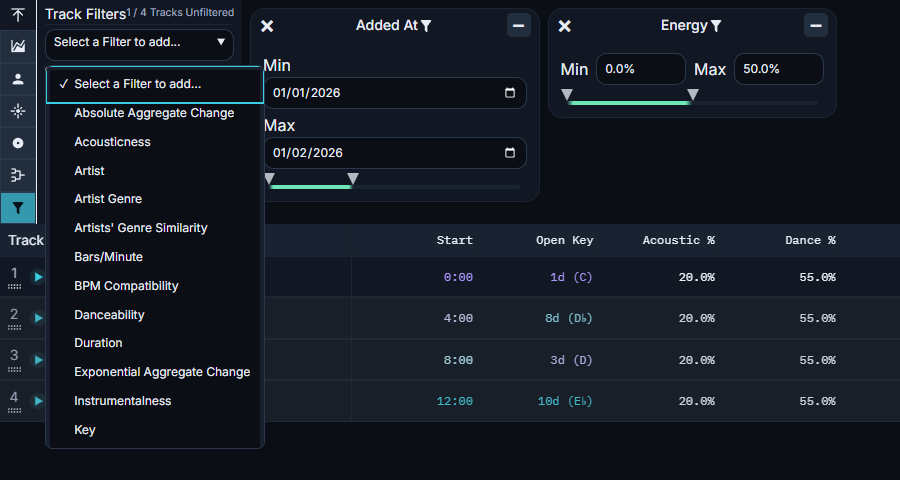Choose checked Select a Filter to add option

pos(155,84)
